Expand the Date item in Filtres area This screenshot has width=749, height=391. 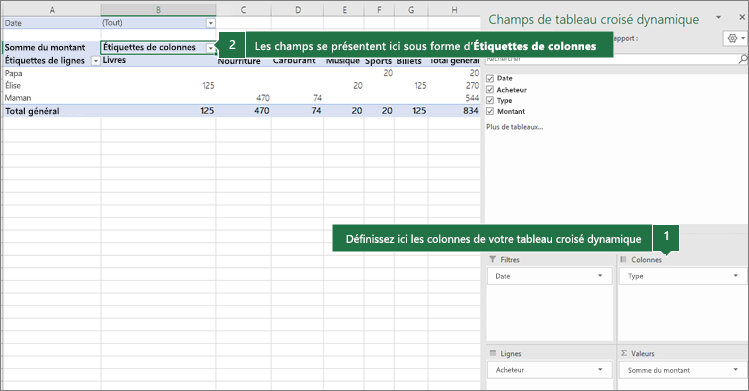click(600, 276)
